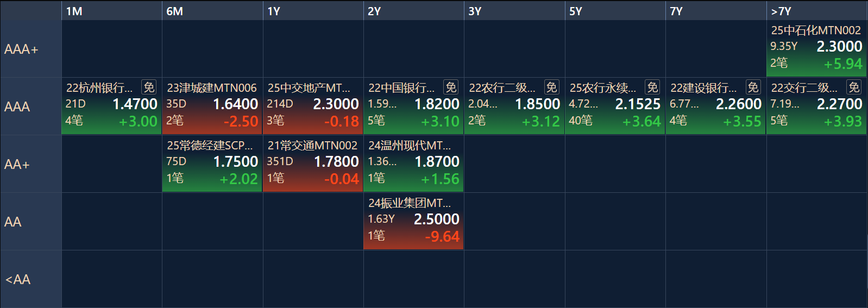Image resolution: width=868 pixels, height=308 pixels.
Task: Open the 23津城建MTN006 bond cell
Action: point(212,106)
